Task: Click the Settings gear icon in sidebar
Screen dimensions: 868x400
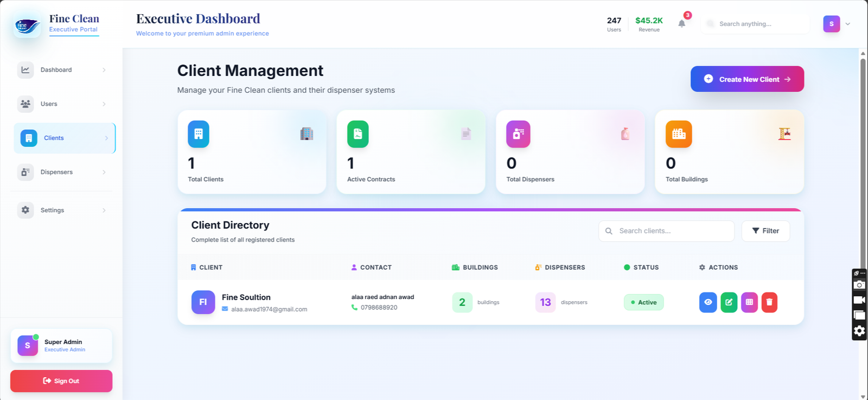Action: click(25, 210)
